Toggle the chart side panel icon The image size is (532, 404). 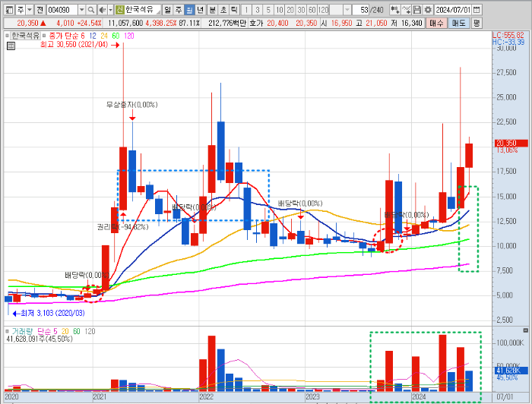click(9, 10)
